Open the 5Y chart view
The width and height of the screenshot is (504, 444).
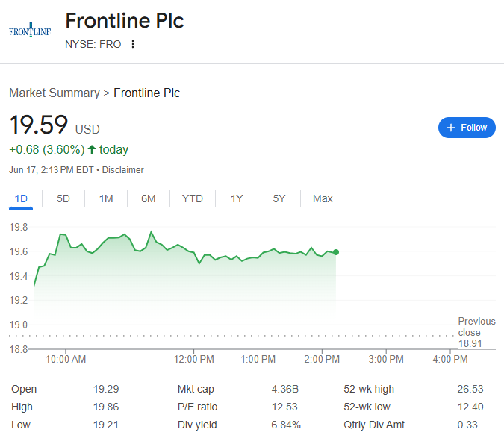[279, 199]
